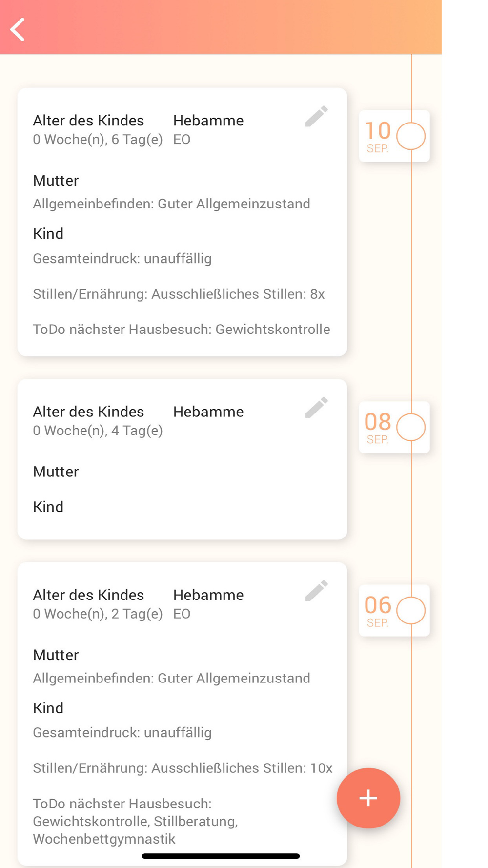Edit the 08 Sep. visit entry

(x=316, y=408)
